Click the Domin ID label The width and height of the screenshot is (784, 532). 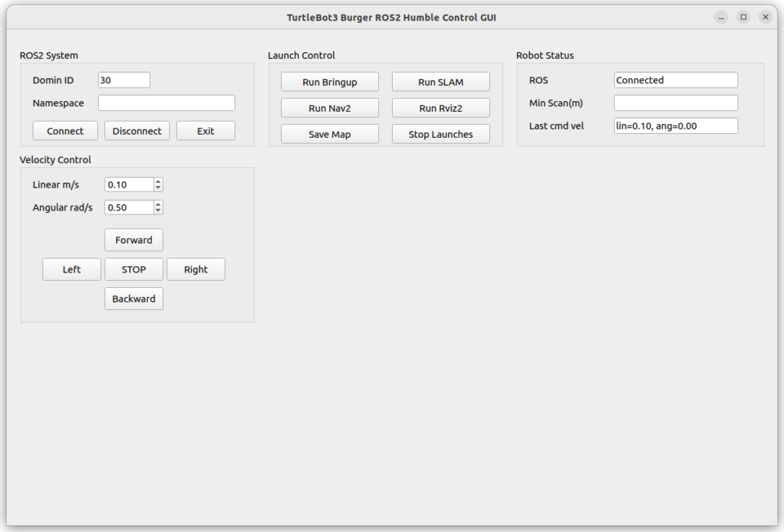pos(53,80)
